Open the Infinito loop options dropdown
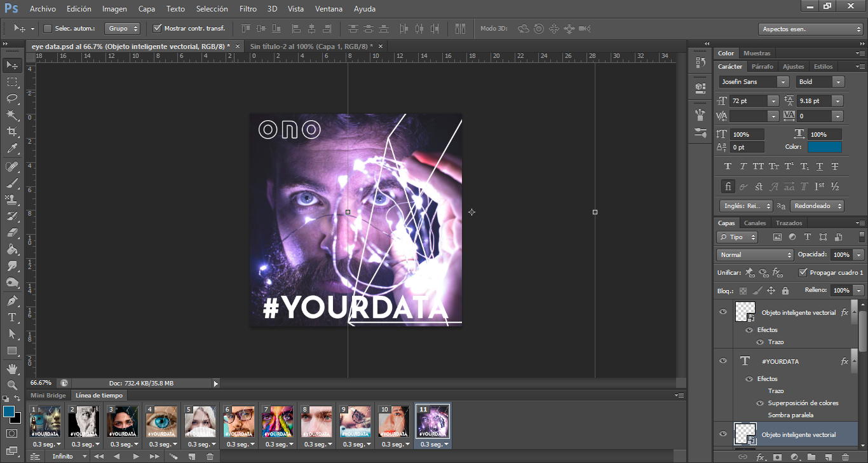This screenshot has width=868, height=463. (x=70, y=457)
